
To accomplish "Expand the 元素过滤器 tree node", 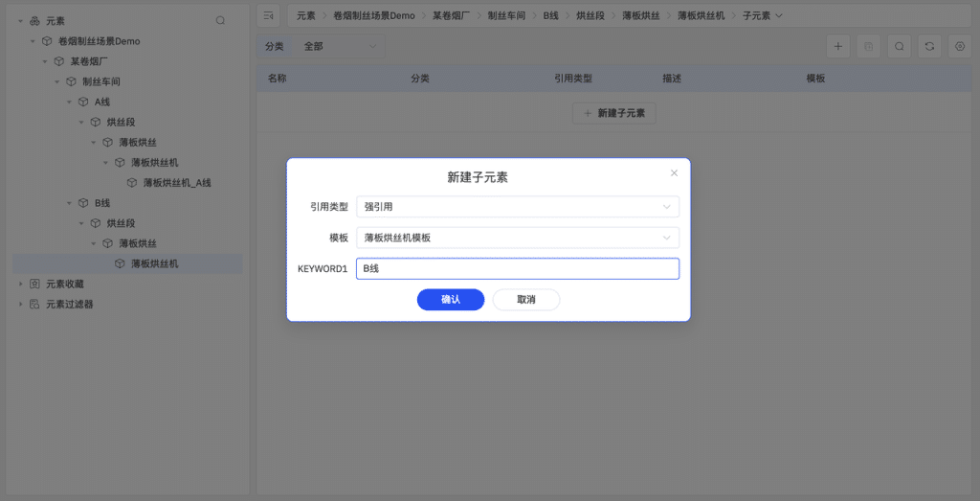I will point(21,304).
